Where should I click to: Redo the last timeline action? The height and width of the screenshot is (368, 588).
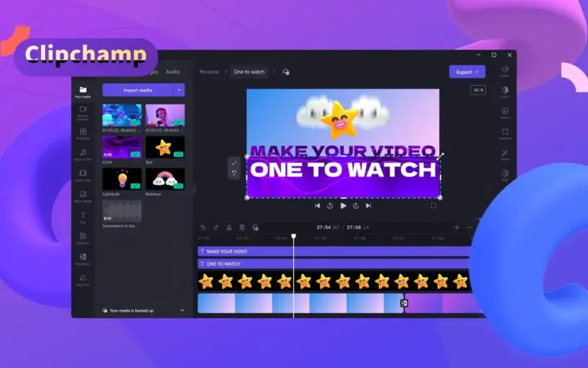pos(216,227)
